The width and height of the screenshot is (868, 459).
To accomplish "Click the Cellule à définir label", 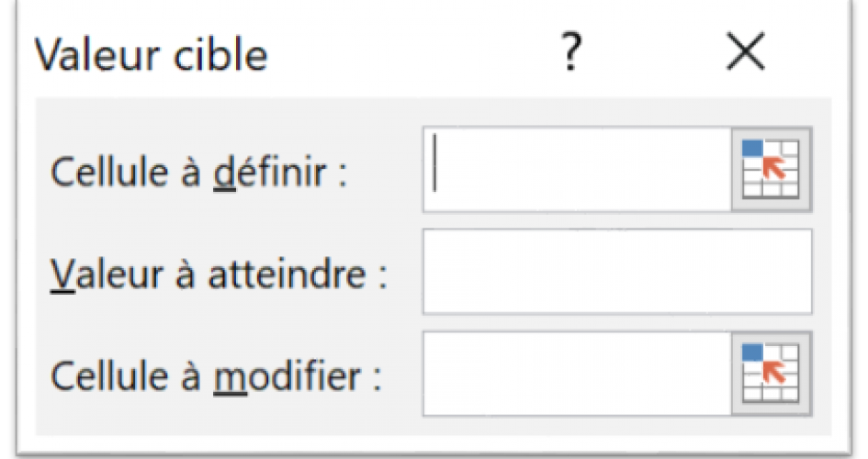I will pyautogui.click(x=198, y=172).
